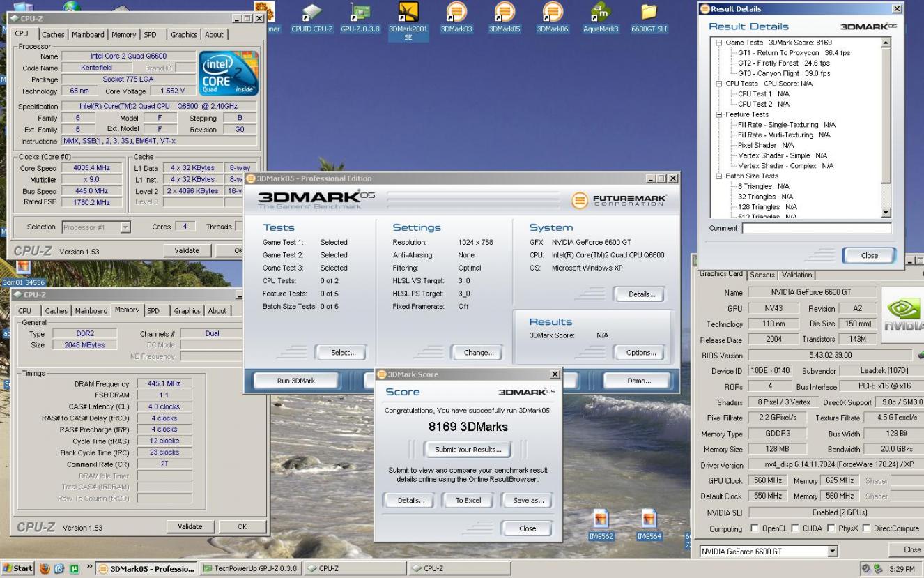924x578 pixels.
Task: Open the 6600GT SLI folder icon
Action: pos(649,17)
